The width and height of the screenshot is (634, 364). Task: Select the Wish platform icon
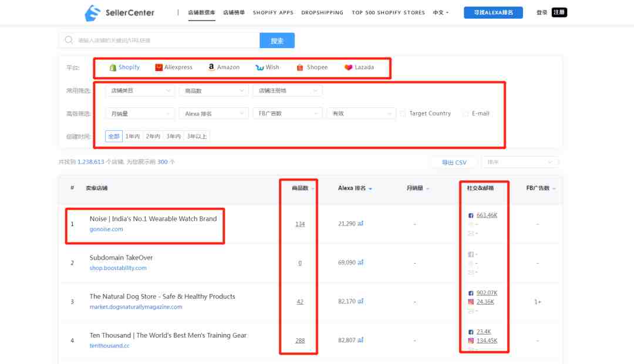pos(259,68)
